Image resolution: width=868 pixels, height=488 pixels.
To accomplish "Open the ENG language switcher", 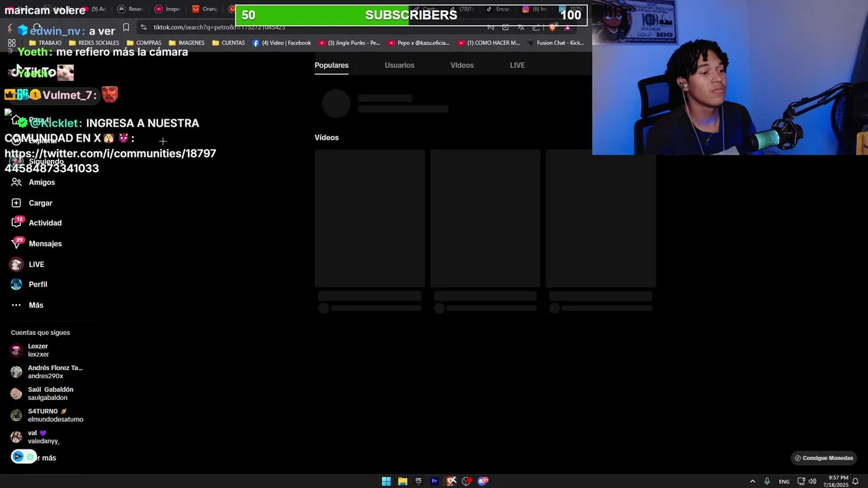I will coord(784,481).
